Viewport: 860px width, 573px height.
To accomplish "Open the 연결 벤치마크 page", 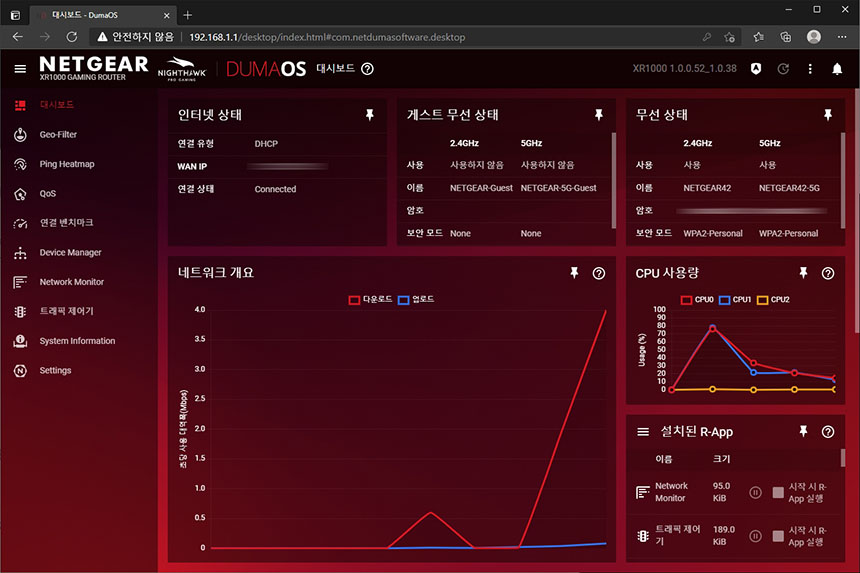I will pos(66,223).
